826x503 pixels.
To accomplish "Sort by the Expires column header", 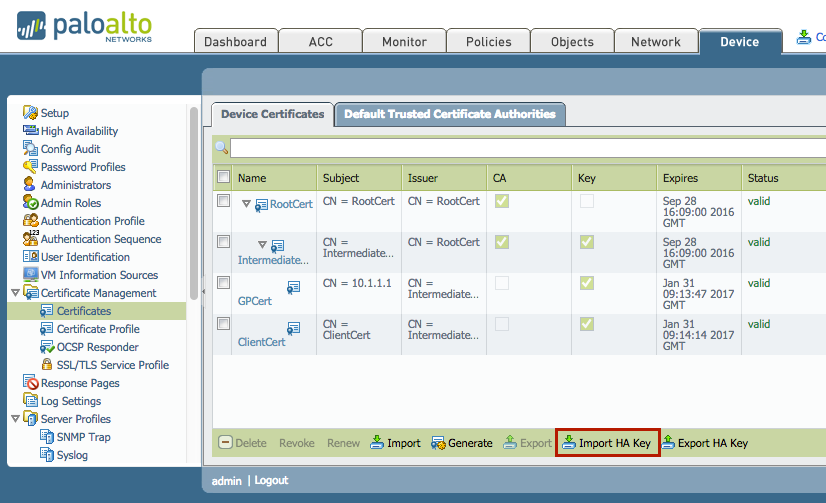I will click(x=699, y=177).
